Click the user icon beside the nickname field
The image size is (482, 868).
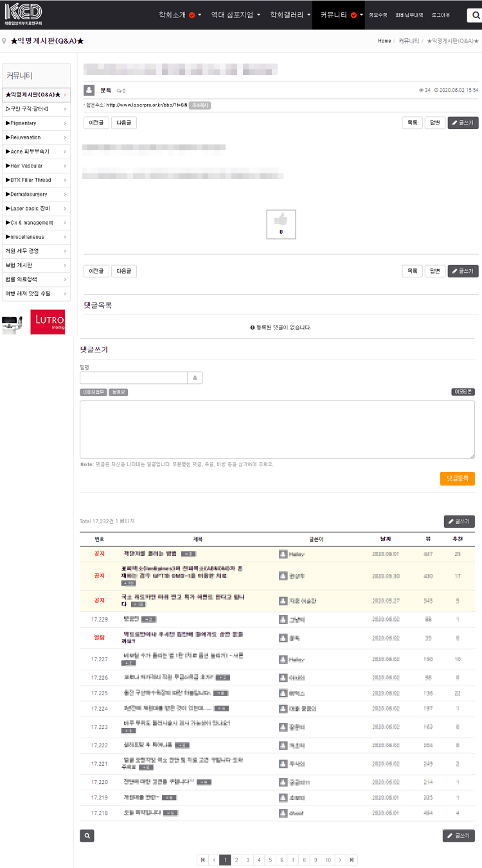pos(195,378)
